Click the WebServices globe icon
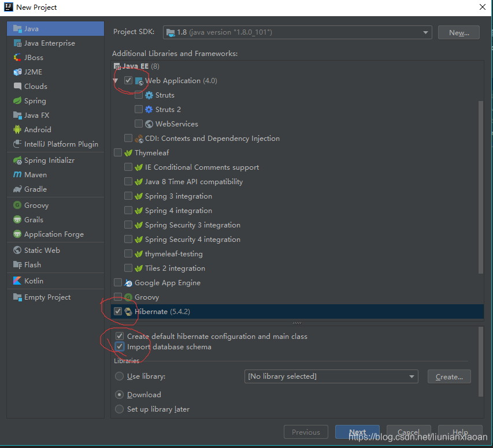Viewport: 493px width, 448px height. (x=149, y=124)
